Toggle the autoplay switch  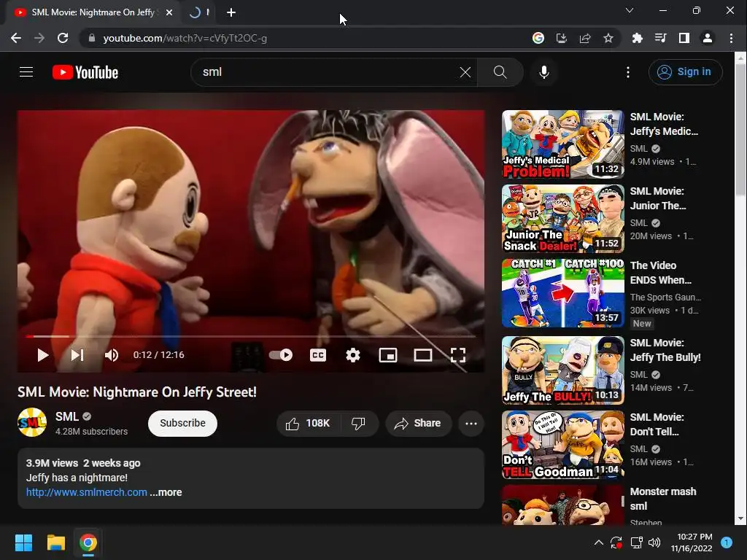[281, 355]
